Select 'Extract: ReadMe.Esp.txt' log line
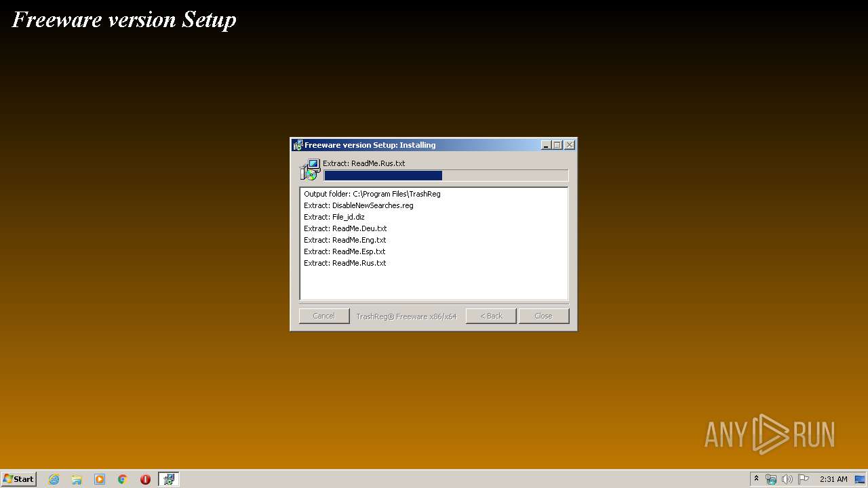 click(344, 251)
